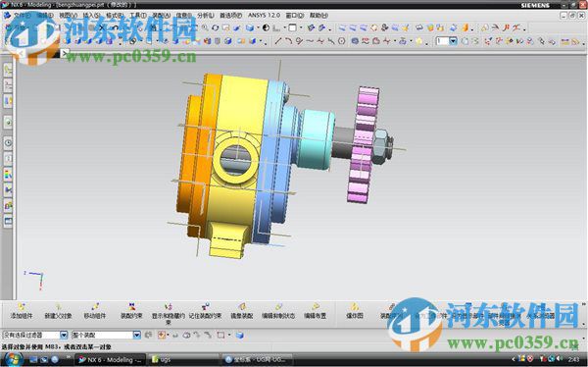This screenshot has height=367, width=588.
Task: Click the 移动组件 move component button
Action: click(94, 311)
